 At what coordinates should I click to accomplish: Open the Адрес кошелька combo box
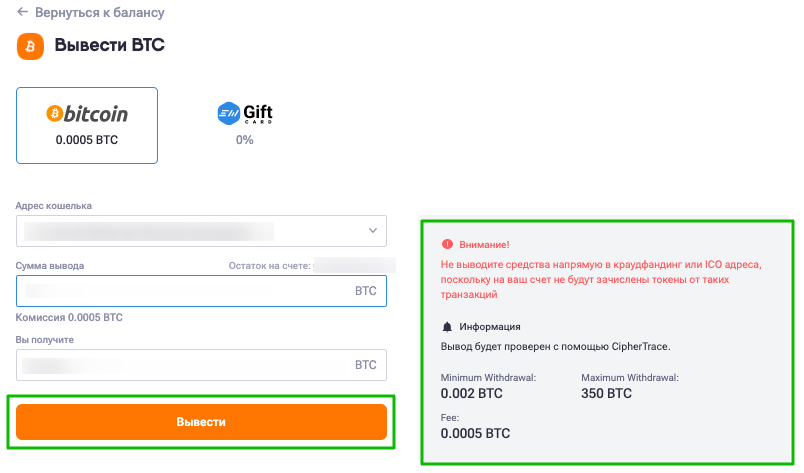tap(201, 231)
